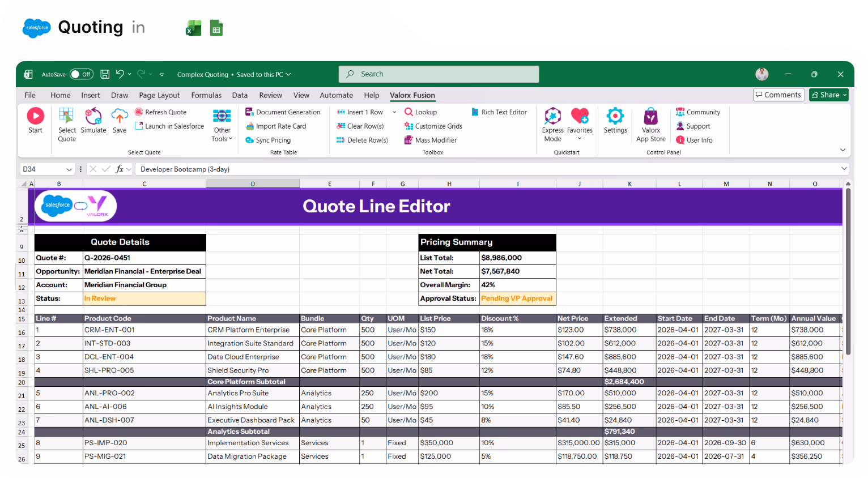Open the Insert 1 Row dropdown arrow
Viewport: 868px width, 478px height.
[393, 112]
